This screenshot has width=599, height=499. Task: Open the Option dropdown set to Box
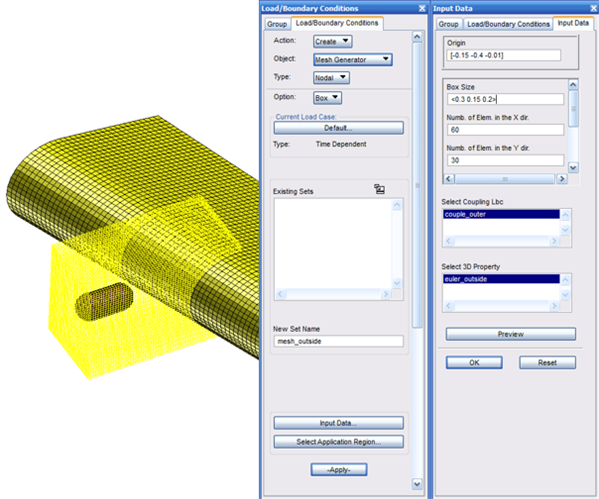pyautogui.click(x=327, y=98)
